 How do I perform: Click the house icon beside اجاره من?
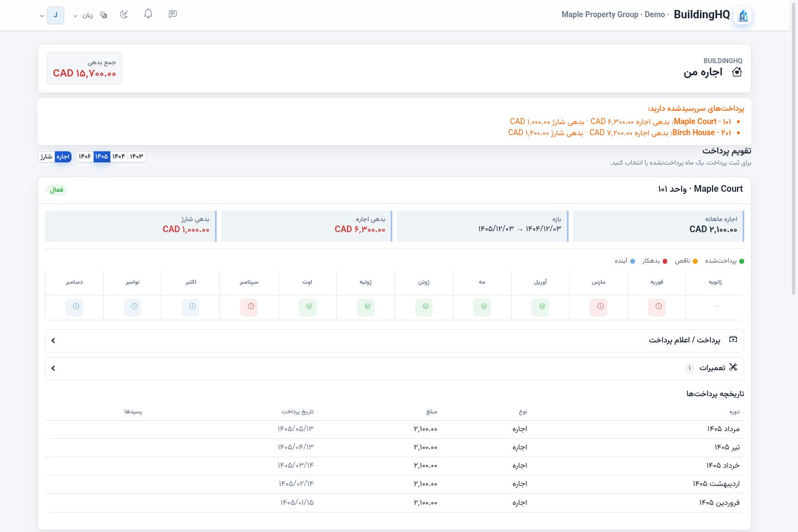pos(737,72)
